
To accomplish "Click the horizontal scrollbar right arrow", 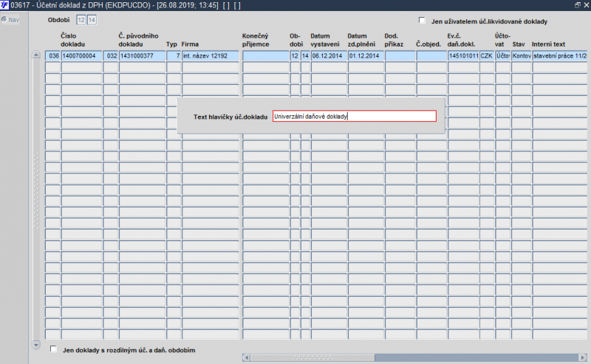I will 583,357.
